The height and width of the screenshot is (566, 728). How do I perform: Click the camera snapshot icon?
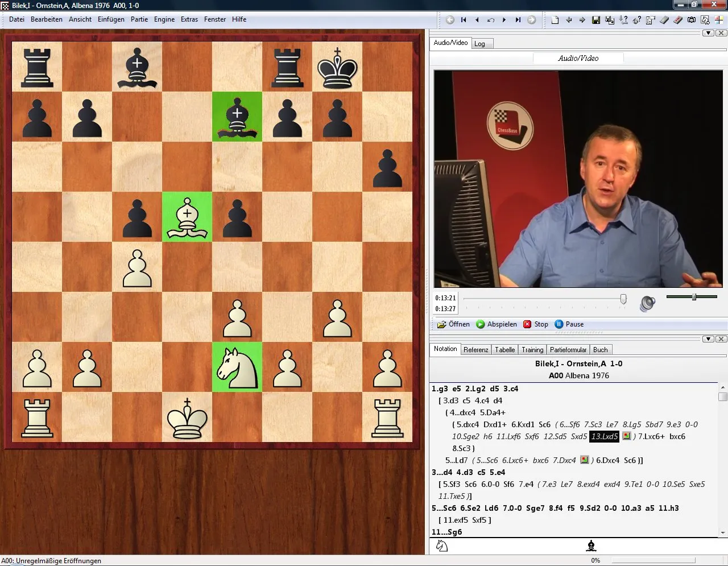691,20
